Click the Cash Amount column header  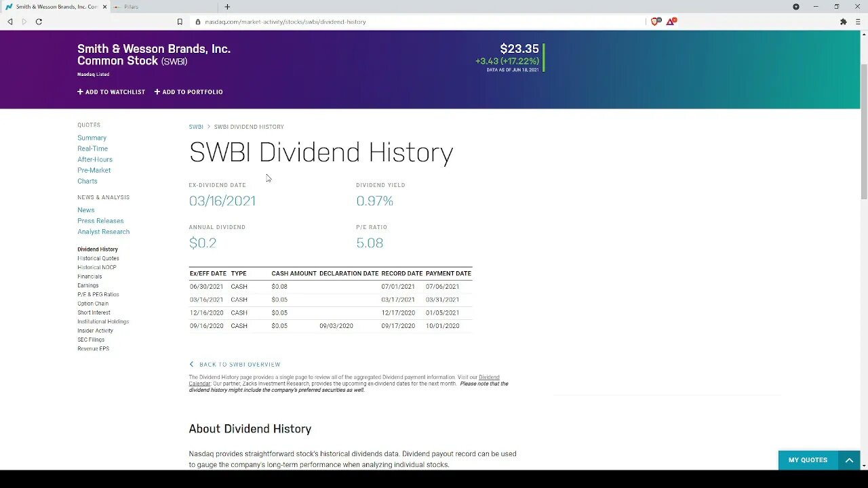click(x=294, y=274)
